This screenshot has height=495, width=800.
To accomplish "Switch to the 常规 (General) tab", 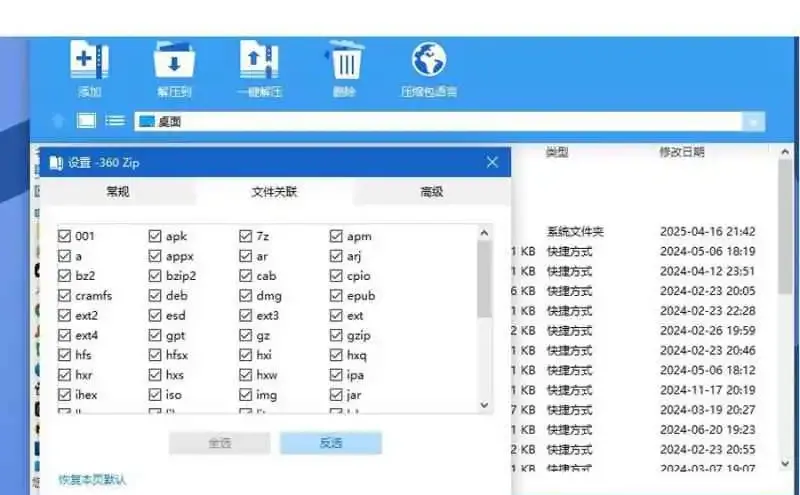I will tap(118, 192).
